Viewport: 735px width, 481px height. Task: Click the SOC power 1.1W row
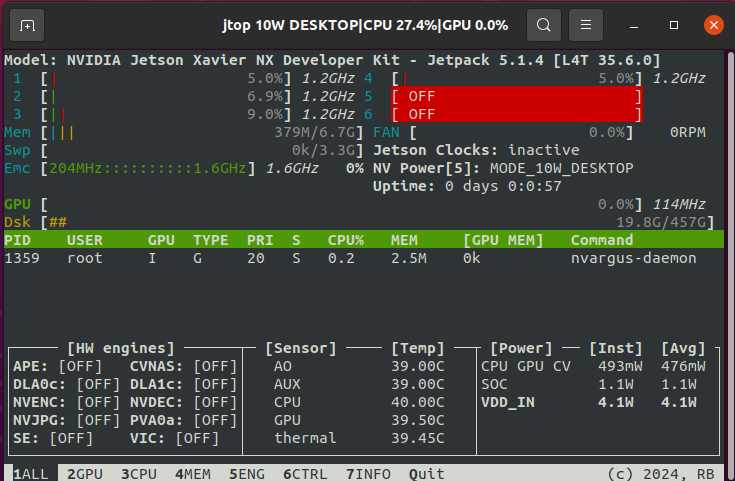[589, 384]
